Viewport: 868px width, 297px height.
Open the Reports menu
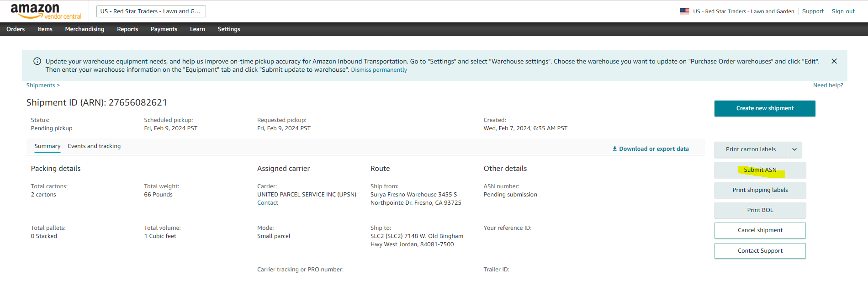coord(127,29)
